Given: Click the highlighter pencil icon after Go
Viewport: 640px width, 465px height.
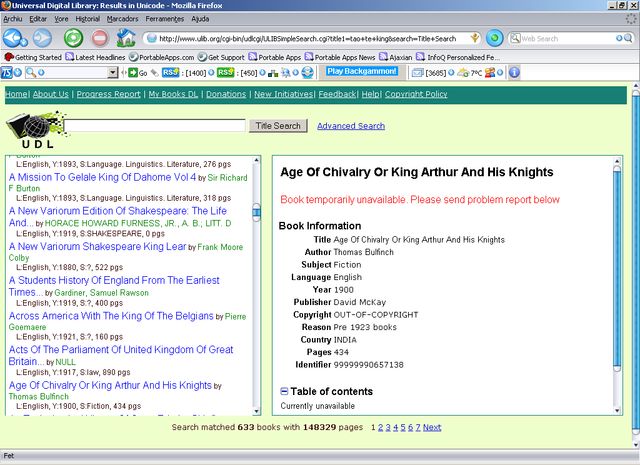Looking at the screenshot, I should [154, 73].
